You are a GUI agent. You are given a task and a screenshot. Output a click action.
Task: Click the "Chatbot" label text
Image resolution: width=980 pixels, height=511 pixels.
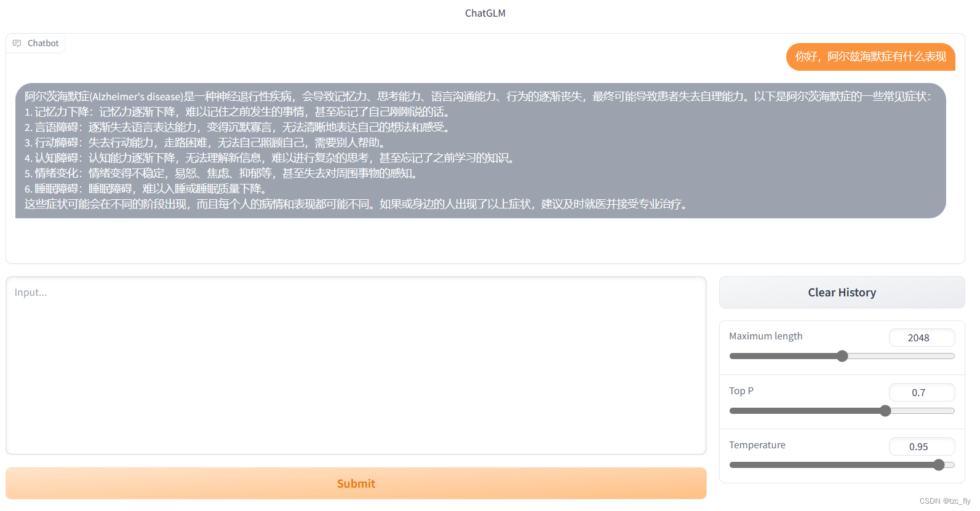tap(43, 44)
